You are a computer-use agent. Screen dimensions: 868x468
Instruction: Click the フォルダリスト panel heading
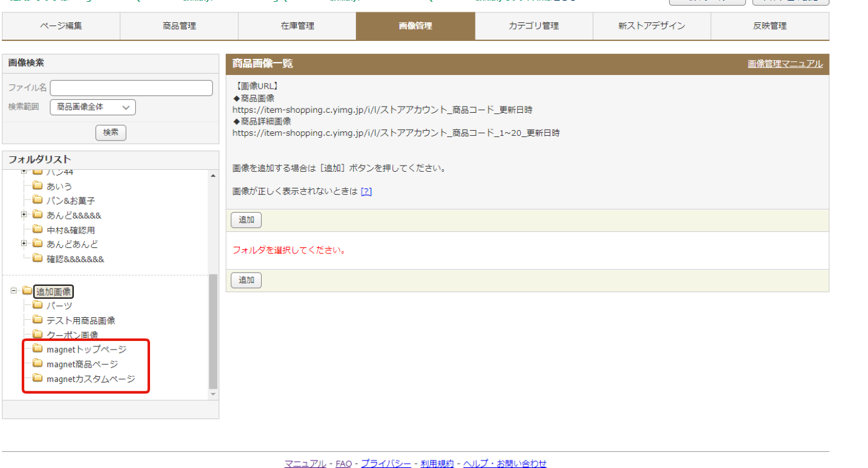pos(40,160)
